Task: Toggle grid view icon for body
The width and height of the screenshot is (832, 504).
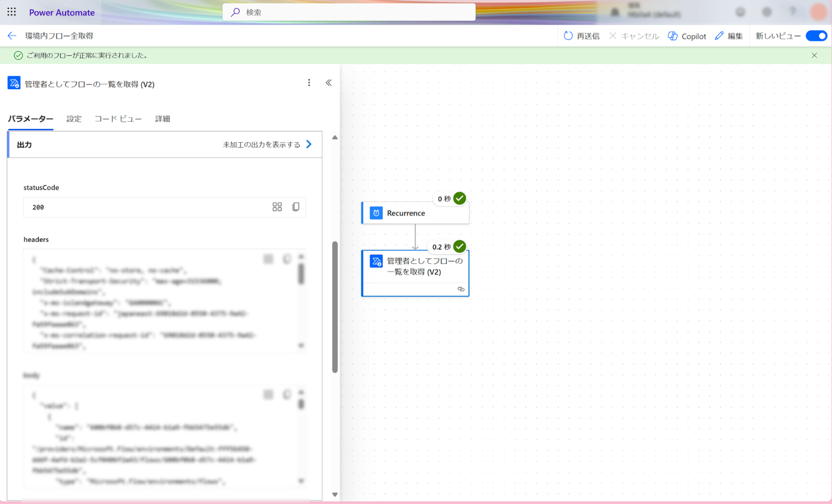Action: coord(268,394)
